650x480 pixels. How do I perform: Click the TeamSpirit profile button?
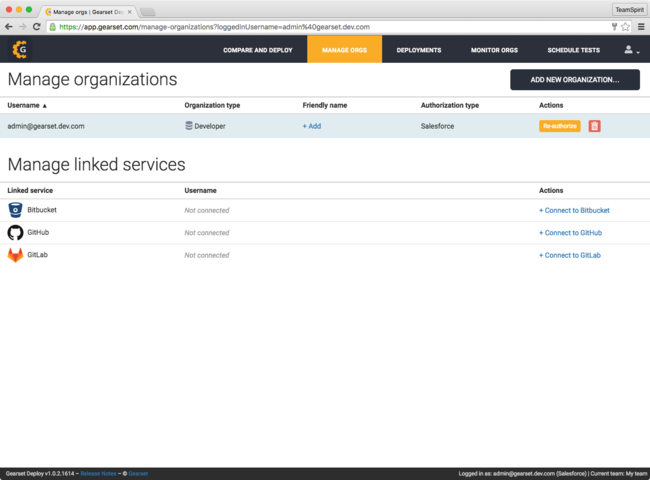point(629,10)
